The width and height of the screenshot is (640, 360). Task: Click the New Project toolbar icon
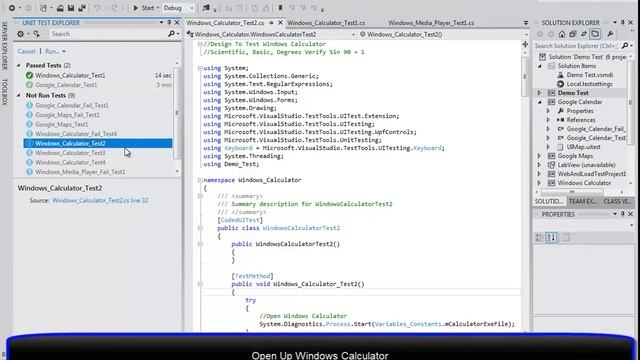point(43,8)
